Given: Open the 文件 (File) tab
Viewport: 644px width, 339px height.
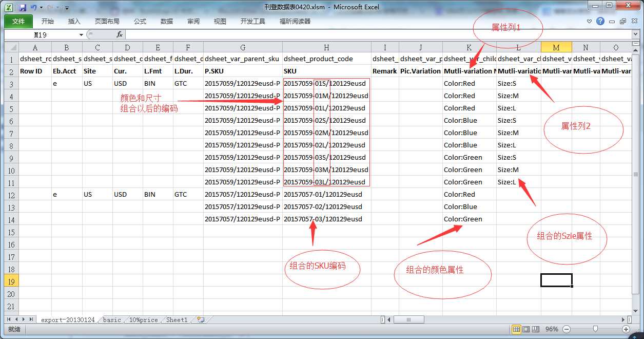Looking at the screenshot, I should [18, 21].
